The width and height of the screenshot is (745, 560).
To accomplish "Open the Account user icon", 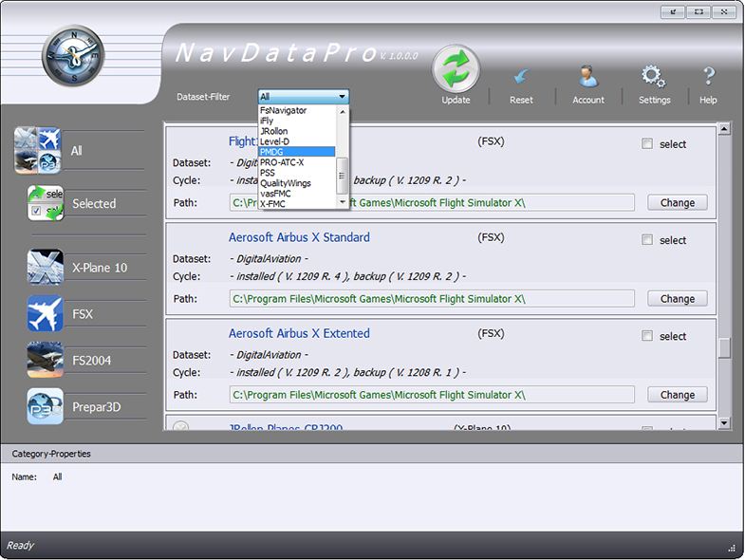I will [x=588, y=77].
